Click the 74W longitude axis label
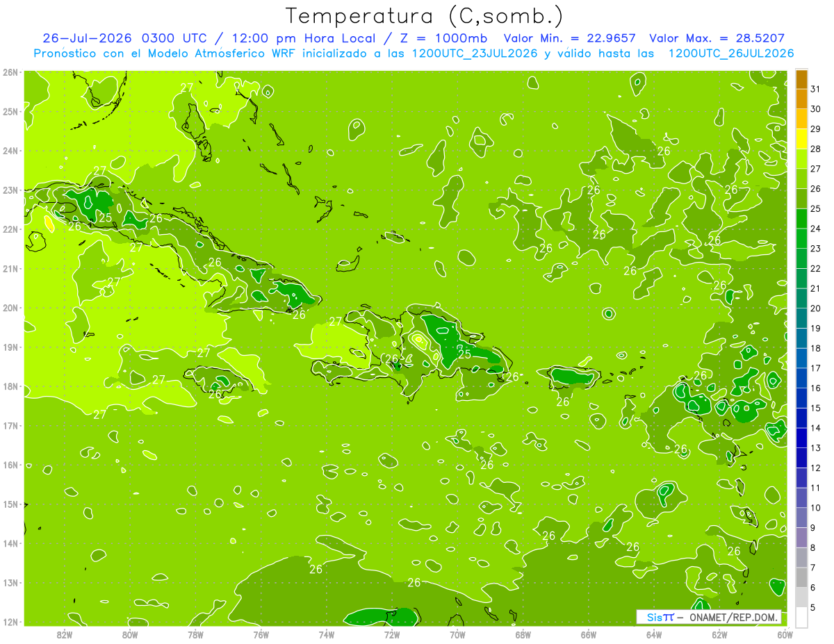The height and width of the screenshot is (644, 834). click(327, 635)
